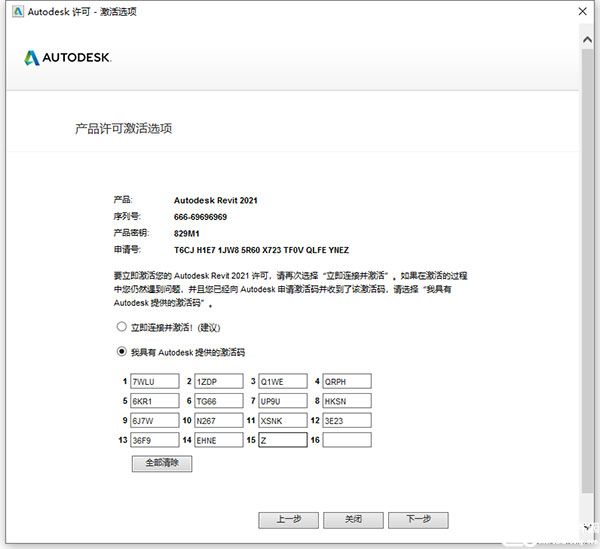The width and height of the screenshot is (600, 549).
Task: Click activation code field 2 with 1ZDP
Action: click(219, 381)
